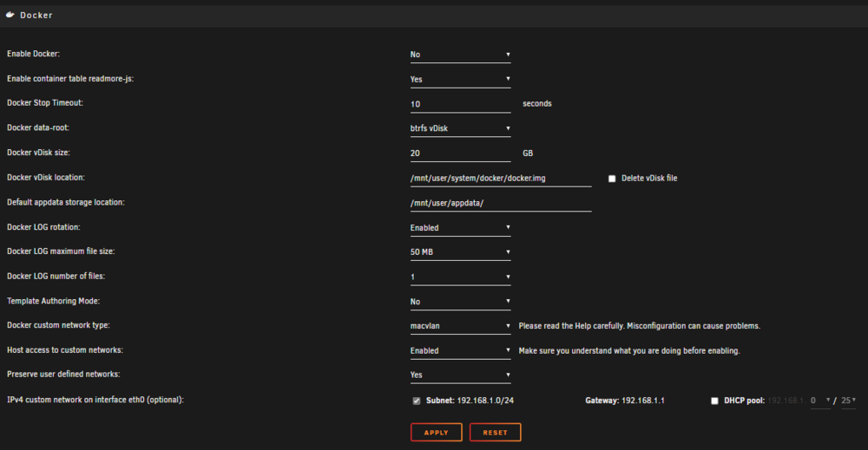Image resolution: width=868 pixels, height=450 pixels.
Task: Click the Docker vDisk location path field
Action: [x=501, y=178]
